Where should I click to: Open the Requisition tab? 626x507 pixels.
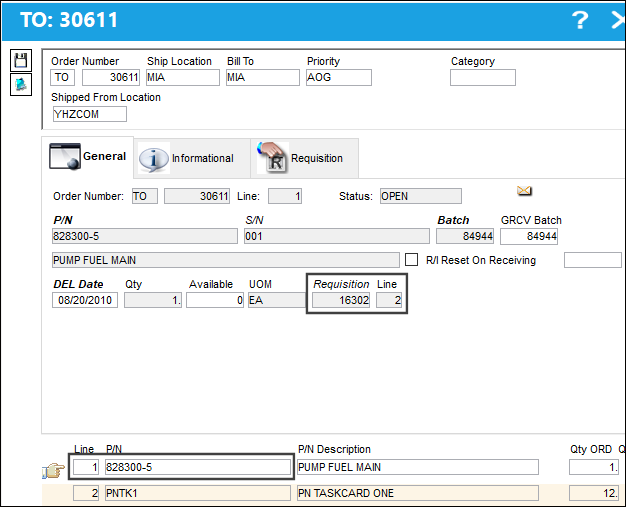[305, 158]
